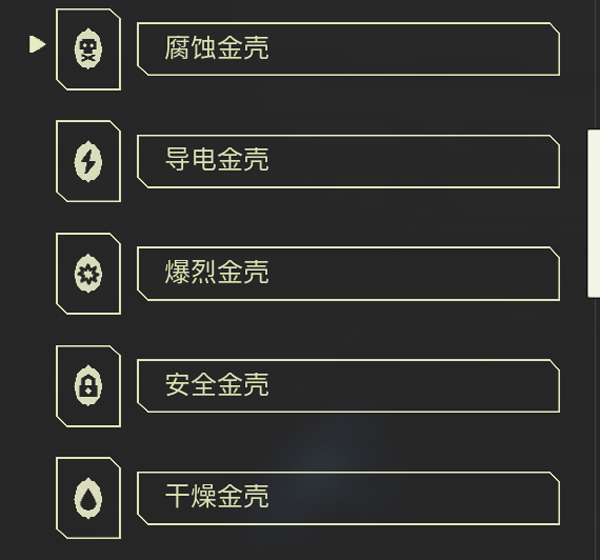Click the explosion icon for 爆烈金壳
600x560 pixels.
(x=88, y=273)
